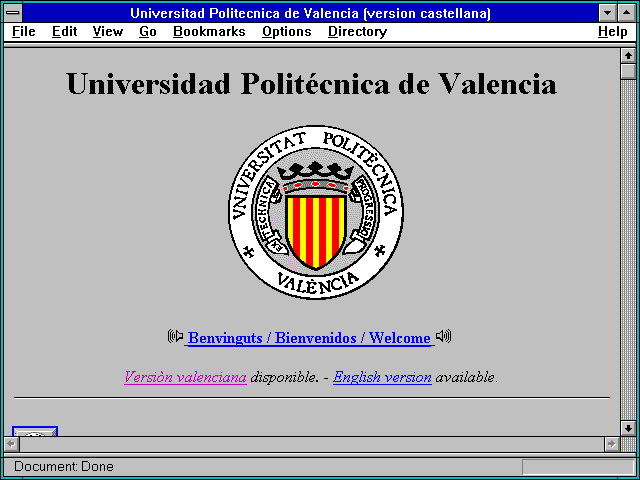Click the right speaker sound icon
640x480 pixels.
click(443, 336)
